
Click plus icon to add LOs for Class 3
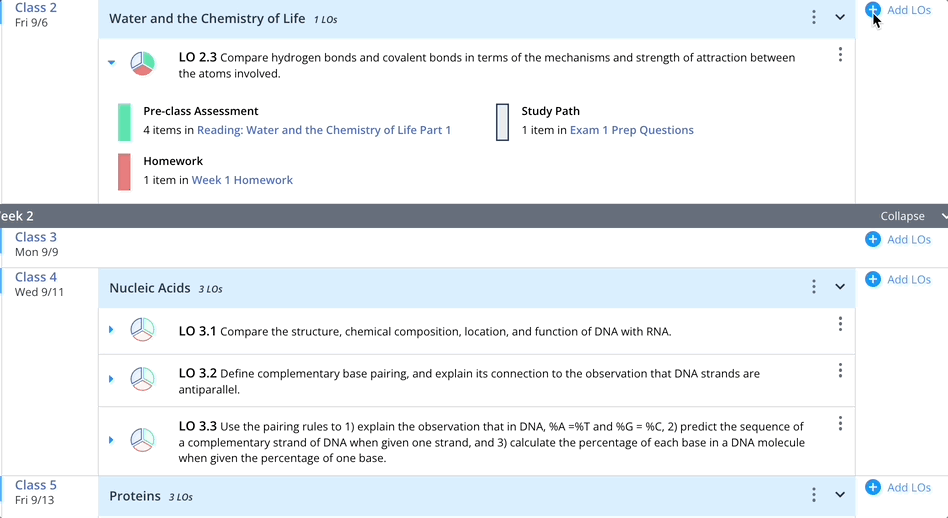(x=873, y=240)
